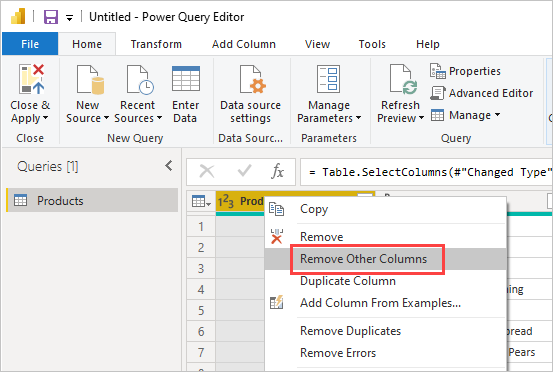Screen dimensions: 553x372
Task: Open the Enter Data table icon
Action: pyautogui.click(x=186, y=79)
